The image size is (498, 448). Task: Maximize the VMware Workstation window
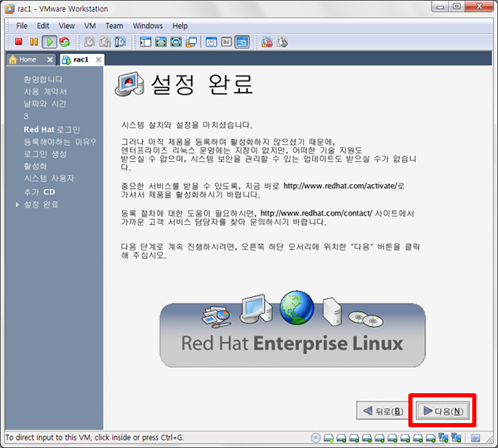tap(456, 7)
